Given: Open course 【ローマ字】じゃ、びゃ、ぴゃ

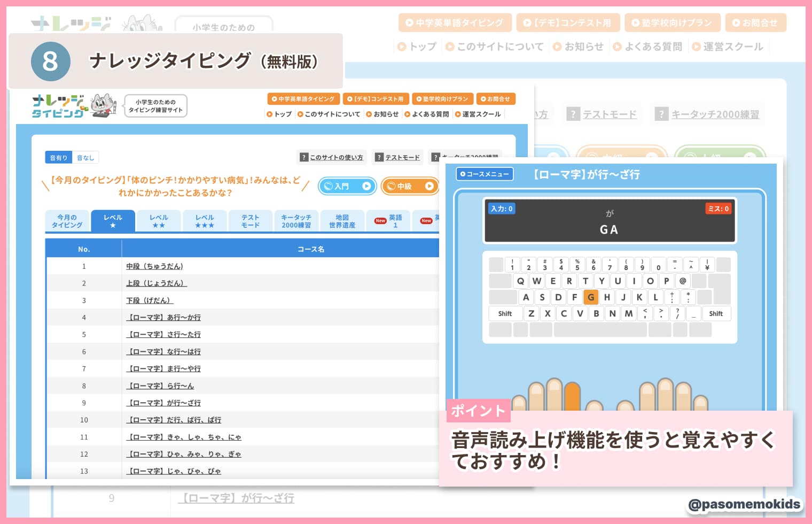Looking at the screenshot, I should pyautogui.click(x=174, y=472).
